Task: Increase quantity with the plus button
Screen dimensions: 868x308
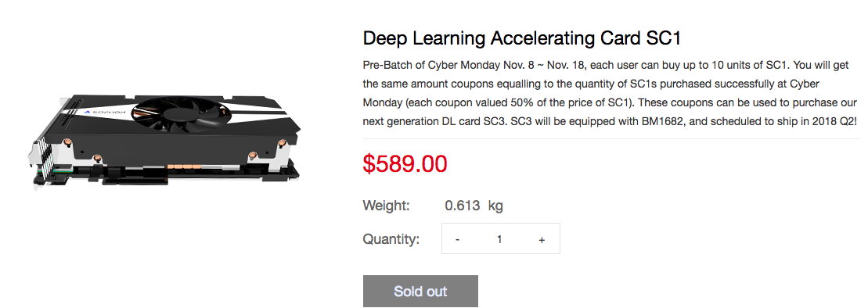Action: (x=542, y=239)
